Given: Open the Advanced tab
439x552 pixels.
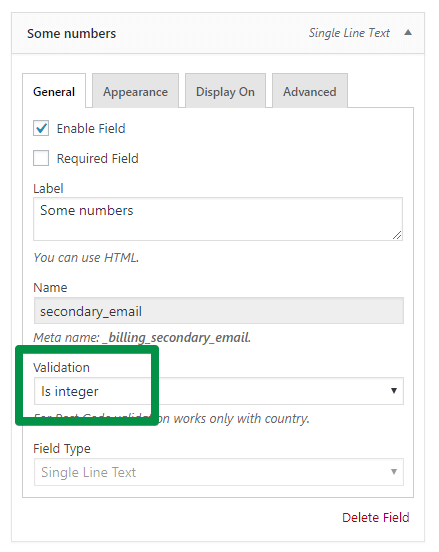Looking at the screenshot, I should 310,91.
